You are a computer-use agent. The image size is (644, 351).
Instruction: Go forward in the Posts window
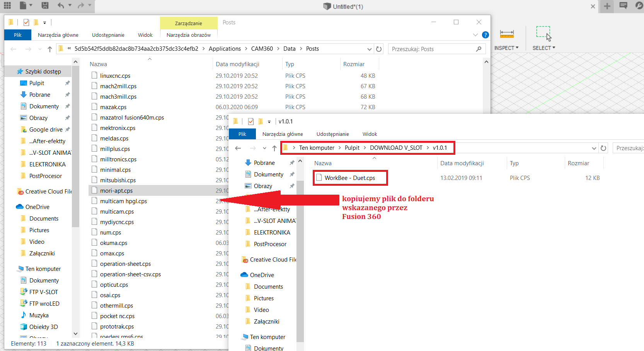pyautogui.click(x=28, y=49)
